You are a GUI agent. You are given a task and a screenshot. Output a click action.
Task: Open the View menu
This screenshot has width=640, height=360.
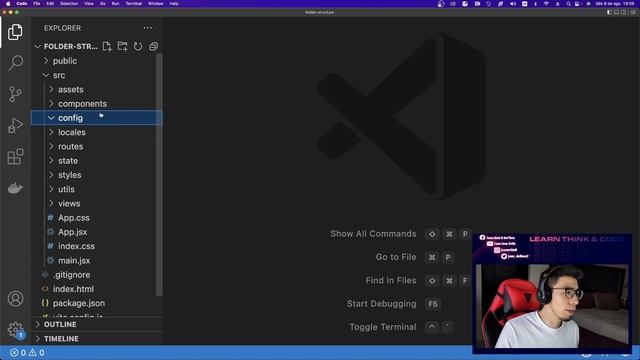pos(89,4)
